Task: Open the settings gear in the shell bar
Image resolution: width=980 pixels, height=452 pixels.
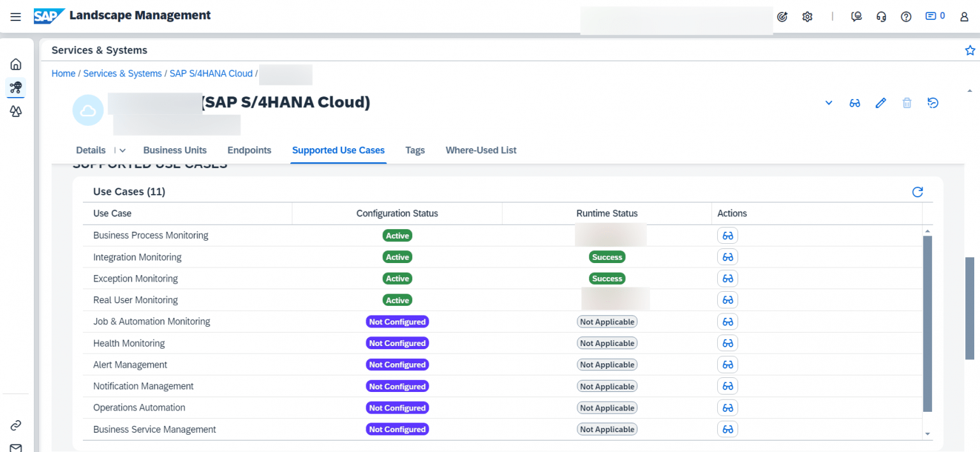Action: point(807,17)
